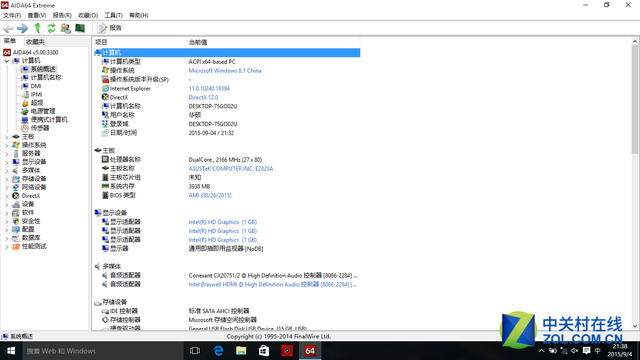Select the highlighted 计算机 section row
640x360 pixels.
(x=227, y=53)
